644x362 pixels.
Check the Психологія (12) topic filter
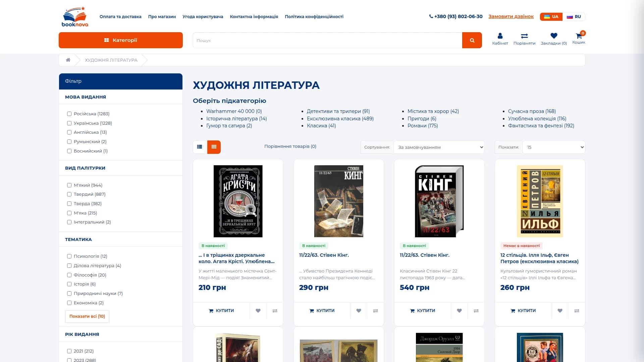tap(69, 256)
